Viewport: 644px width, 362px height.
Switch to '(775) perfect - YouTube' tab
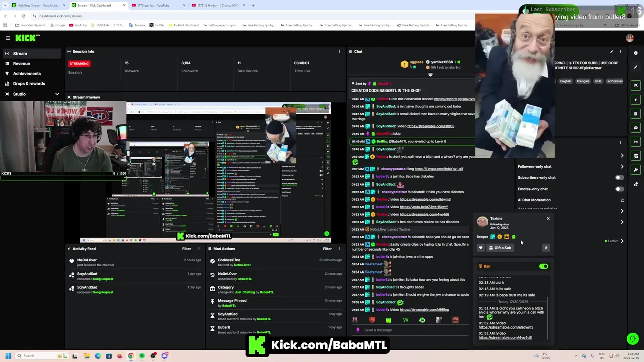(x=157, y=5)
